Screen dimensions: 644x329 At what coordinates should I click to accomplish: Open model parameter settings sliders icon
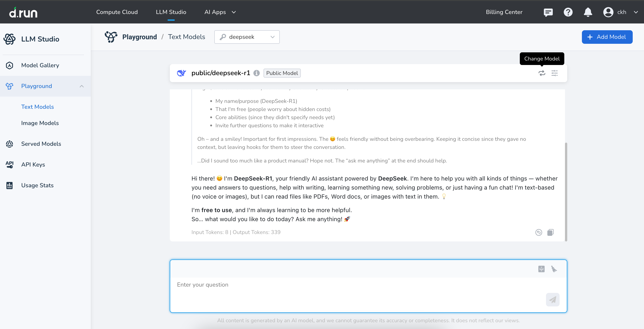555,73
